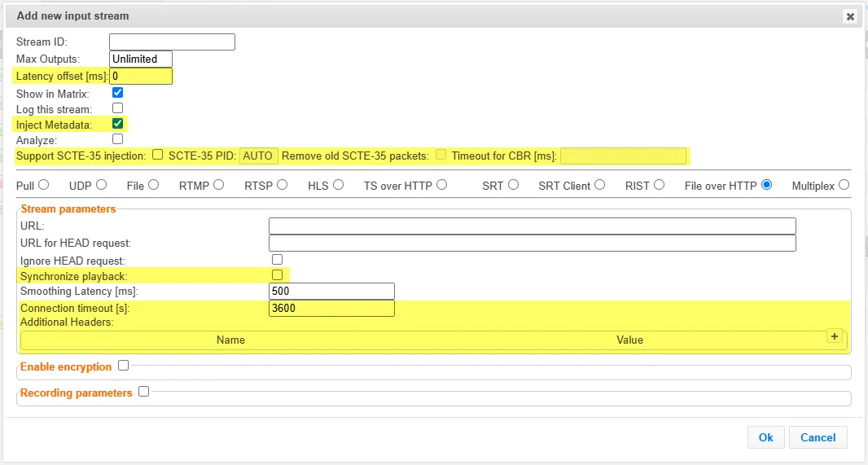Check Support SCTE-35 injection

tap(158, 155)
